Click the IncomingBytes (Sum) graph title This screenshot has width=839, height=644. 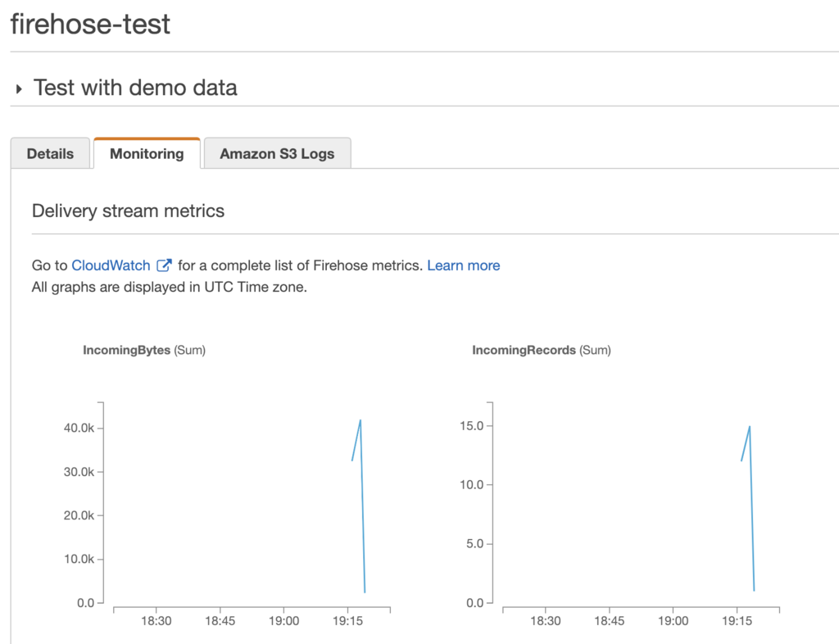point(144,350)
